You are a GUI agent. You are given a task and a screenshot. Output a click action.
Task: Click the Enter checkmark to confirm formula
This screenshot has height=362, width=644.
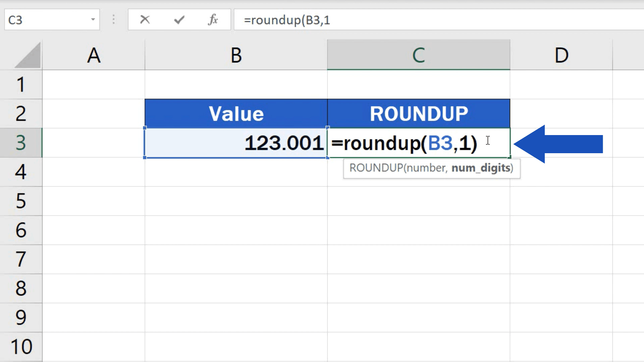click(179, 20)
